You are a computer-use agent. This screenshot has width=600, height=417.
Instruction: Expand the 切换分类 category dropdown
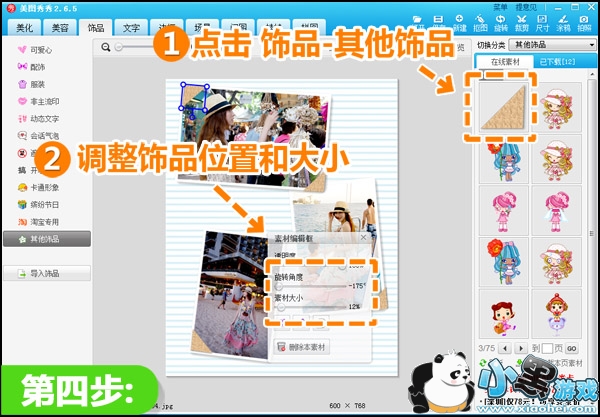pos(552,45)
